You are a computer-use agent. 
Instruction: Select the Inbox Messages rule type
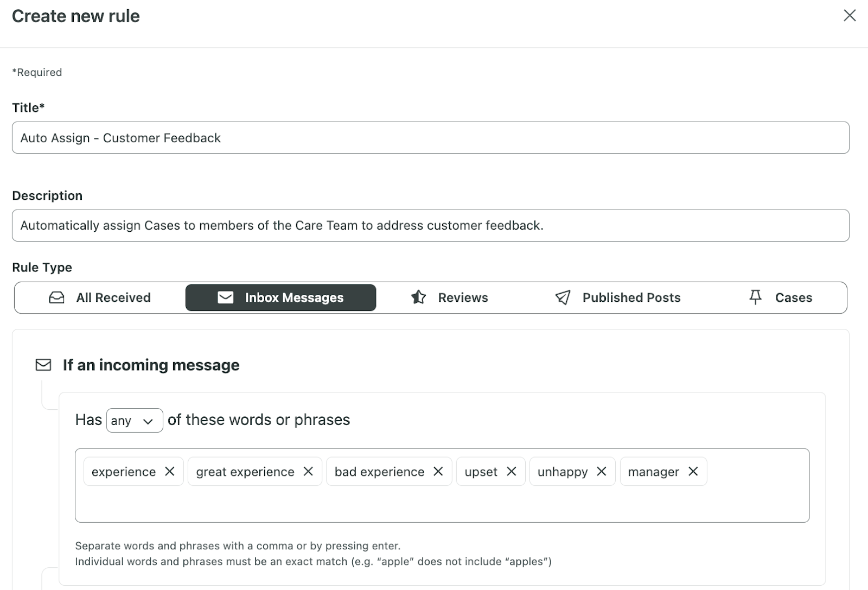[280, 297]
